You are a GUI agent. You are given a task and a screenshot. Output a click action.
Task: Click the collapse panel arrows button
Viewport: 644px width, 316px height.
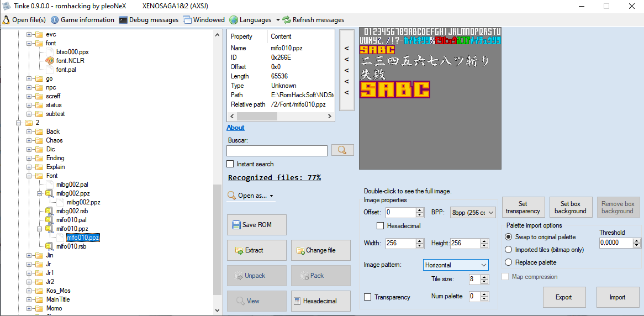pyautogui.click(x=347, y=70)
